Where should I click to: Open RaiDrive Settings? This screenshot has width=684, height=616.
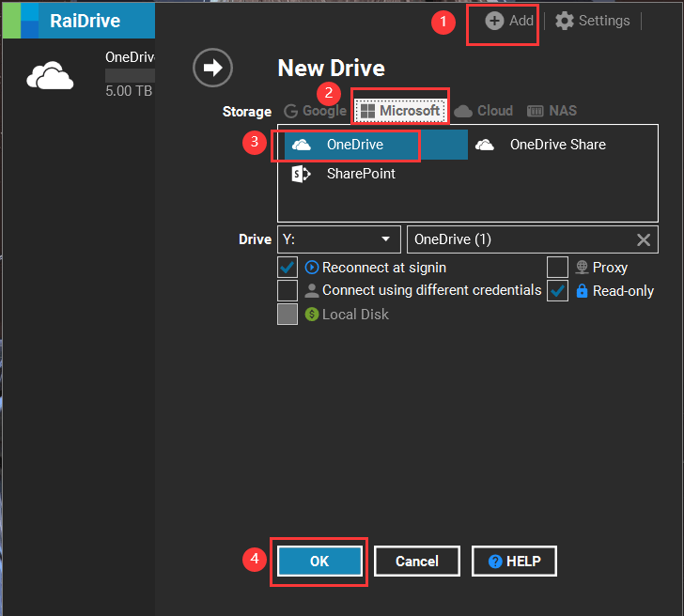click(x=592, y=21)
